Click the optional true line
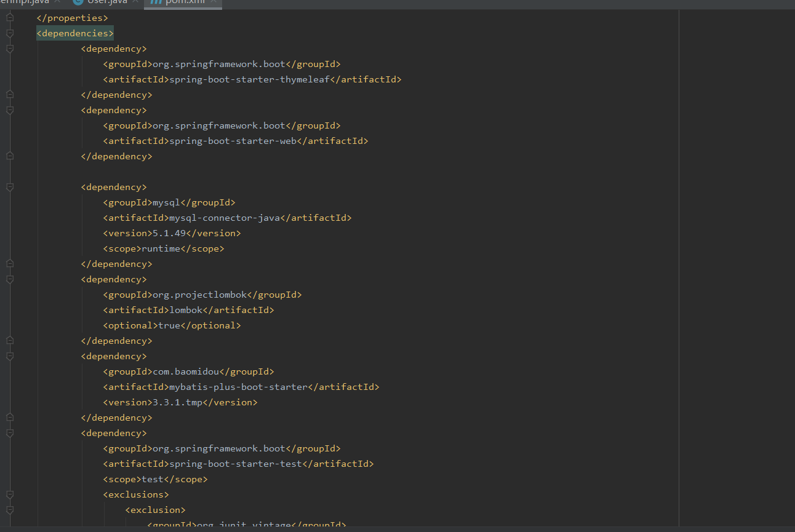 pyautogui.click(x=172, y=325)
